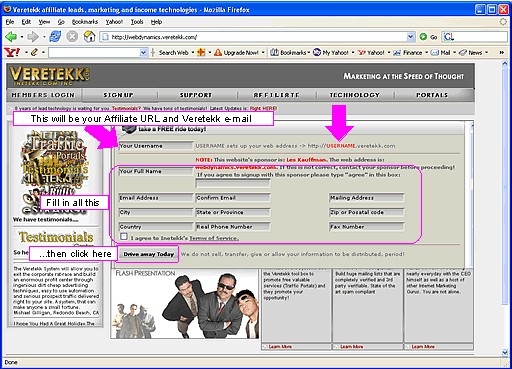Click the Drive away Today button

(x=149, y=254)
